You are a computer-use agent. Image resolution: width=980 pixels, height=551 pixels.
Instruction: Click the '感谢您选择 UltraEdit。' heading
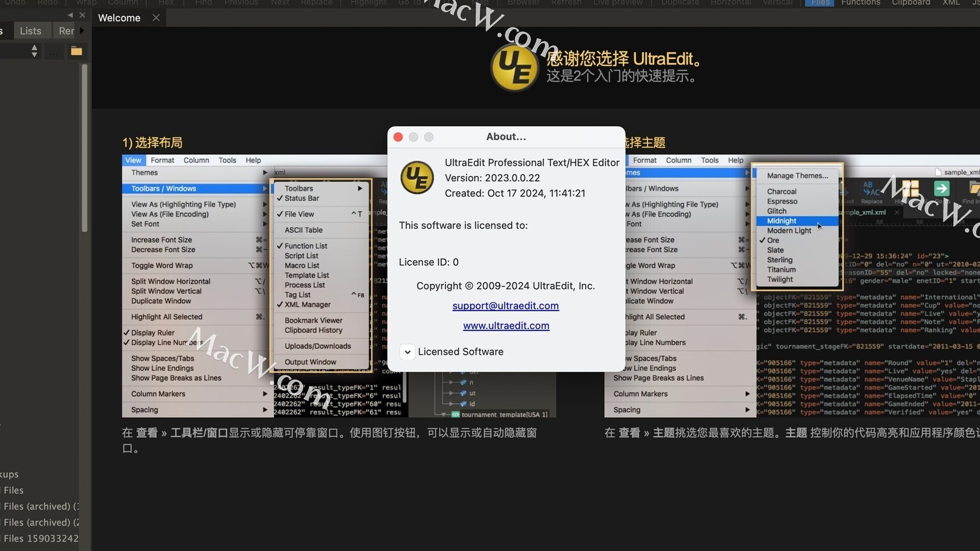coord(625,59)
